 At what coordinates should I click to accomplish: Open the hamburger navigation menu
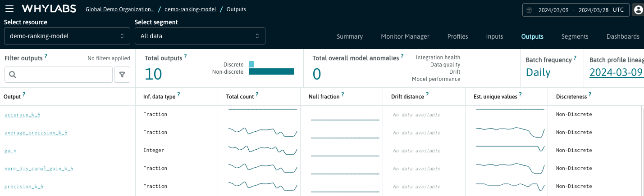pos(9,9)
